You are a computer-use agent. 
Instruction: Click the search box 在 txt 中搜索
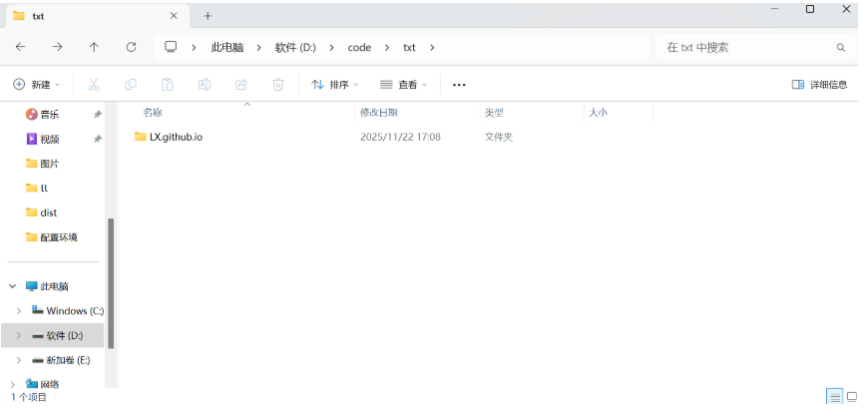click(x=748, y=47)
